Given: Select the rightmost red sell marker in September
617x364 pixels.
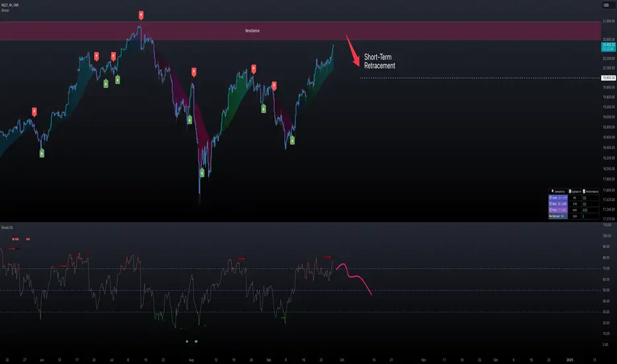Looking at the screenshot, I should (274, 86).
